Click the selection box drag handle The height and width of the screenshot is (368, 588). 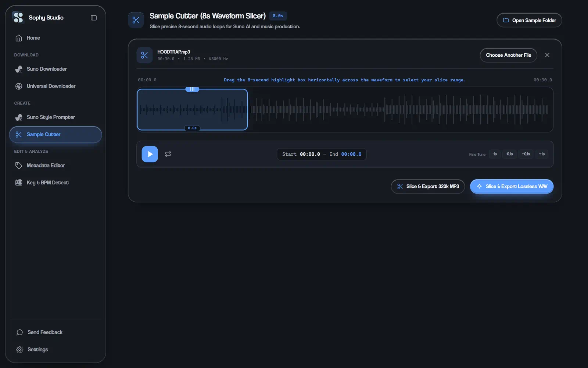pos(192,89)
